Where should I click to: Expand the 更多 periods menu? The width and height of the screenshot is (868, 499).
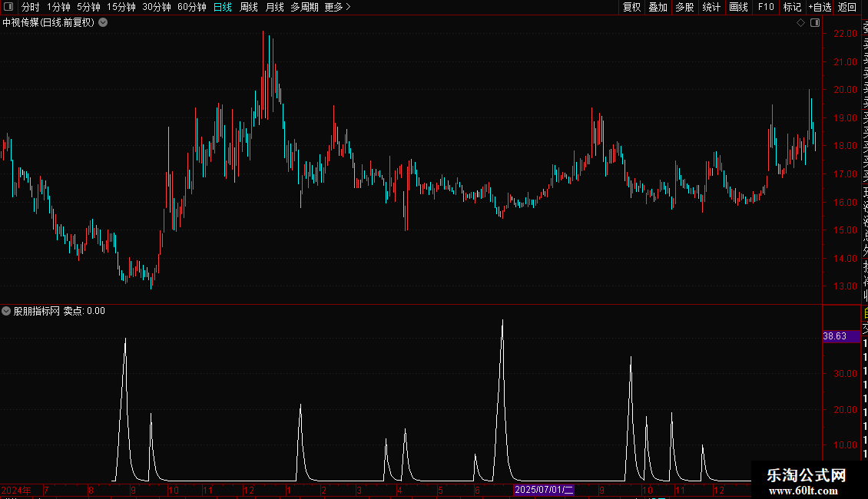tap(338, 7)
